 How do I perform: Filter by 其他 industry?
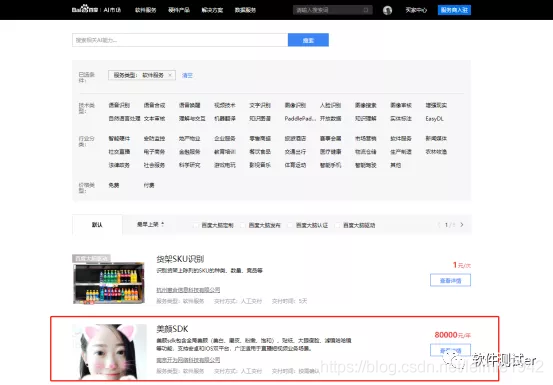point(396,165)
